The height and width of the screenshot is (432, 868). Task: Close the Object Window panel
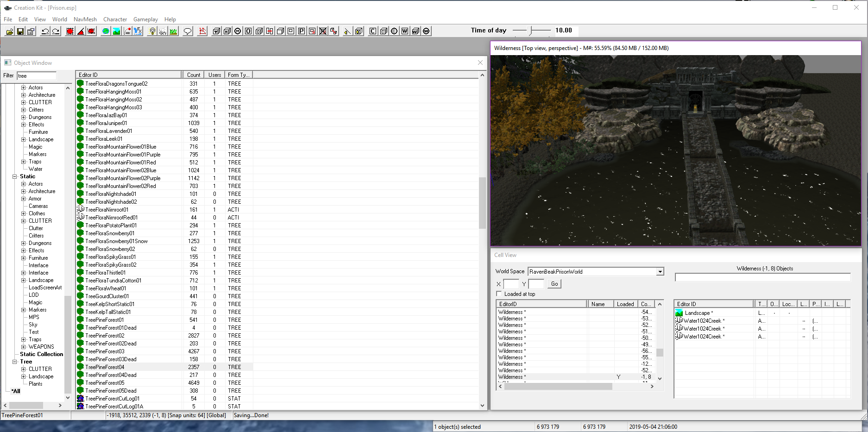pos(480,63)
